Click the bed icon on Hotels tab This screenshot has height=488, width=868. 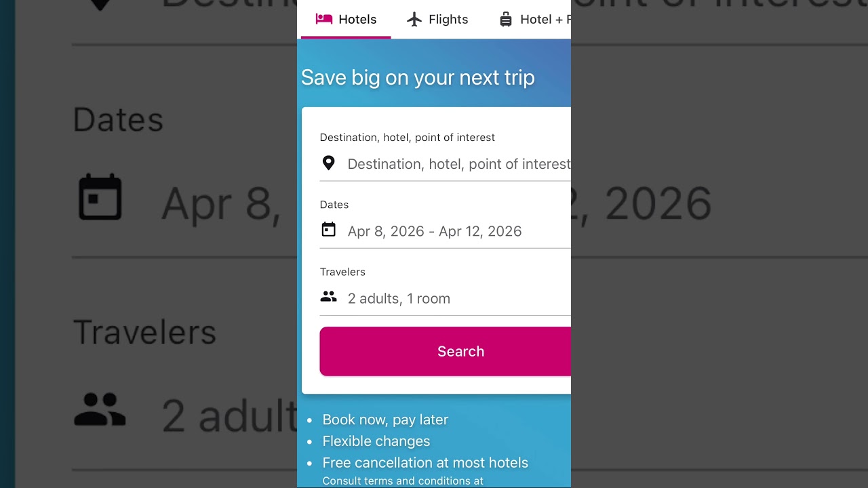(324, 19)
